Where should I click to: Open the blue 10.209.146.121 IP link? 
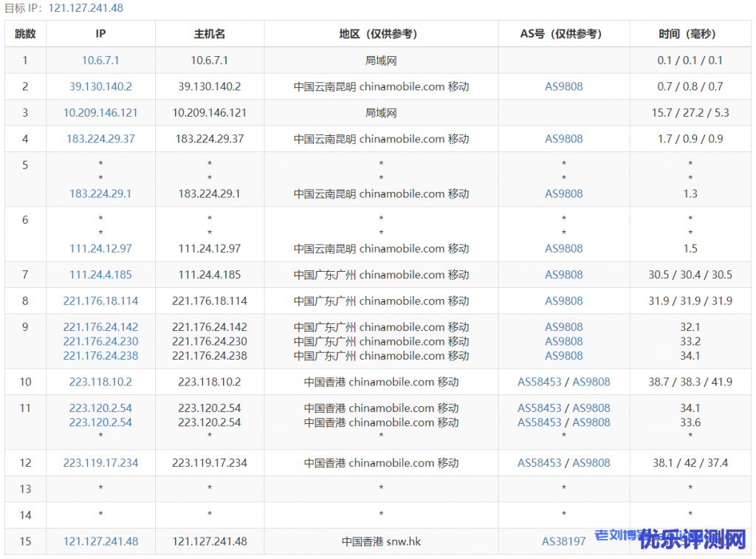click(100, 113)
